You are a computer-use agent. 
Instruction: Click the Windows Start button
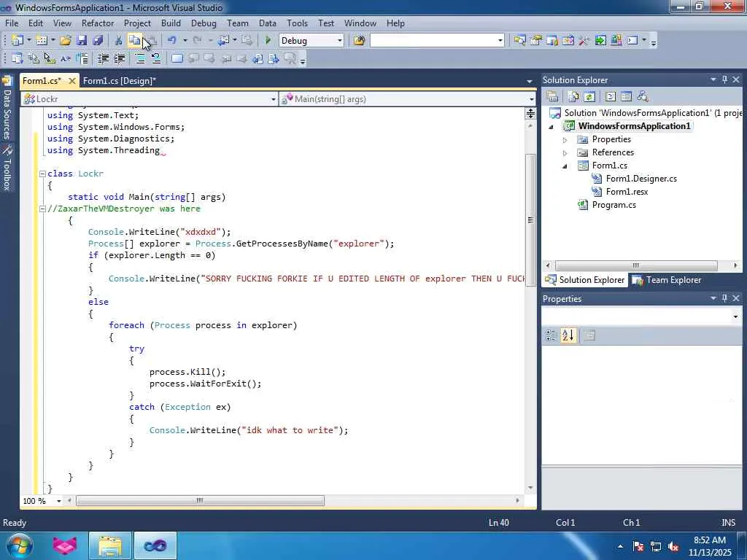(x=18, y=545)
